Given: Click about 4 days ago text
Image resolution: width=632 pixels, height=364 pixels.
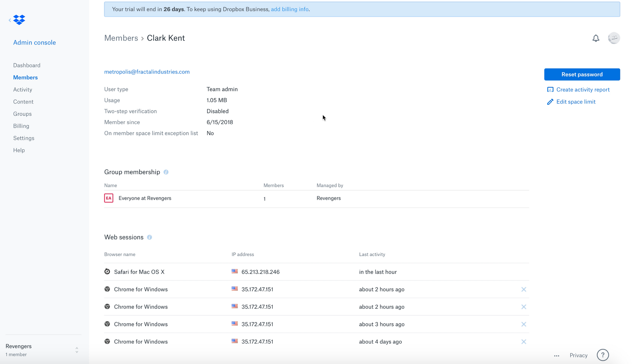Looking at the screenshot, I should click(380, 342).
